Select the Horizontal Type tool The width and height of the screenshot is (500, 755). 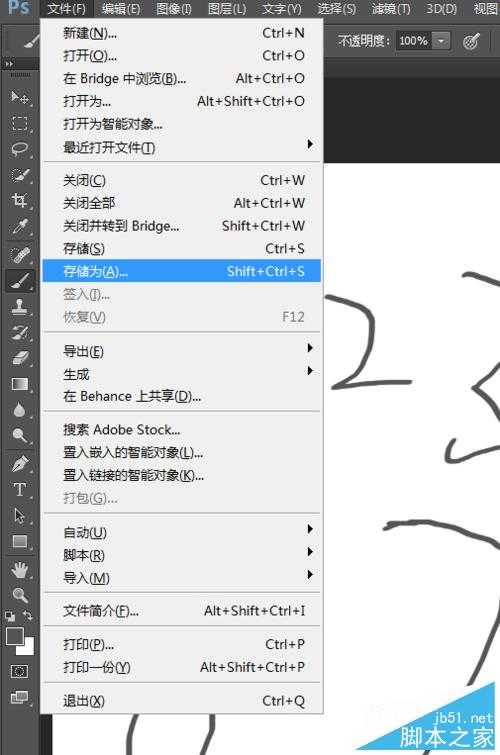19,490
